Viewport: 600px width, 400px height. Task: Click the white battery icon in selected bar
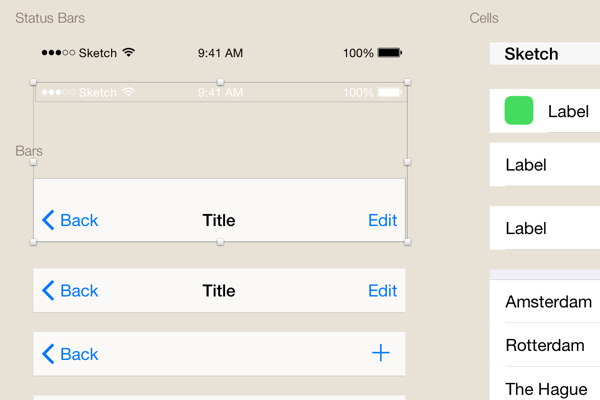pyautogui.click(x=390, y=92)
